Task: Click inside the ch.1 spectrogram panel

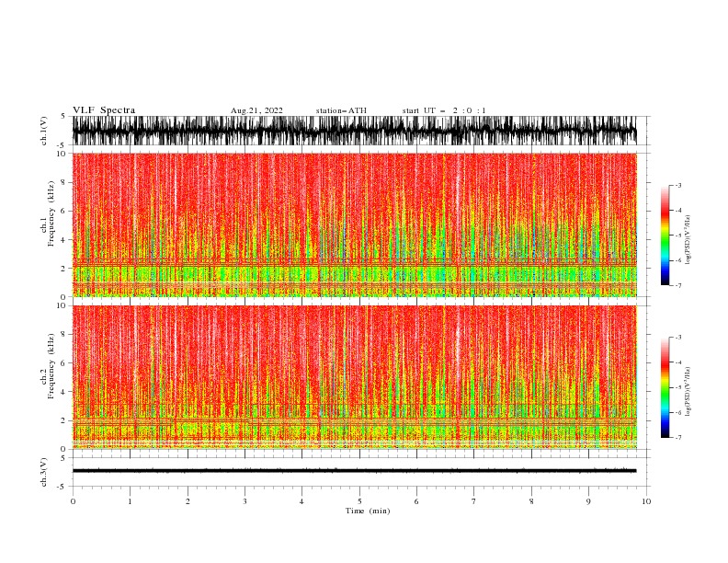Action: point(354,224)
